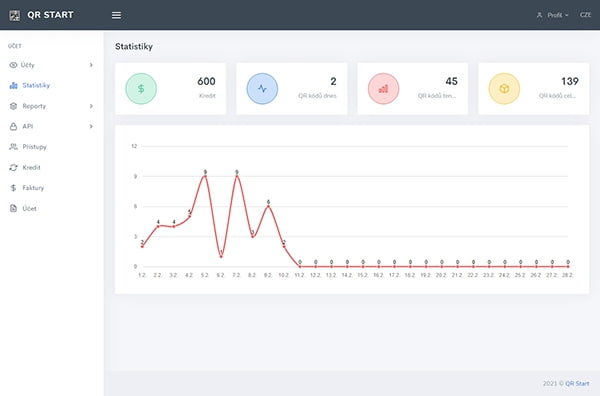Open the QR Start footer link
This screenshot has width=600, height=396.
tap(577, 383)
